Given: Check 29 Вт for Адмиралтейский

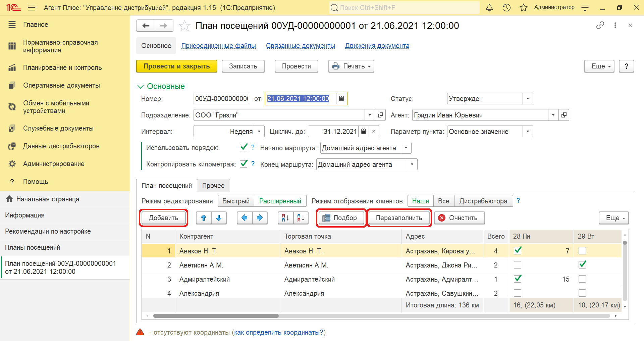Looking at the screenshot, I should pyautogui.click(x=582, y=279).
